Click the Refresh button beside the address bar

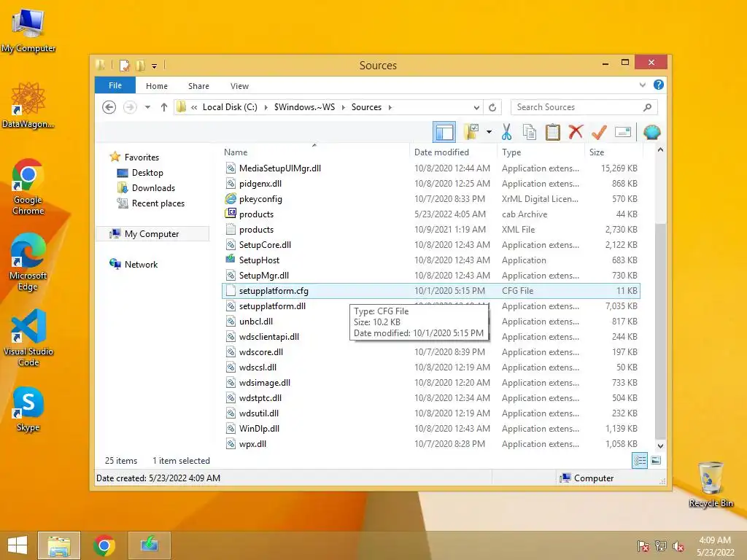click(492, 107)
